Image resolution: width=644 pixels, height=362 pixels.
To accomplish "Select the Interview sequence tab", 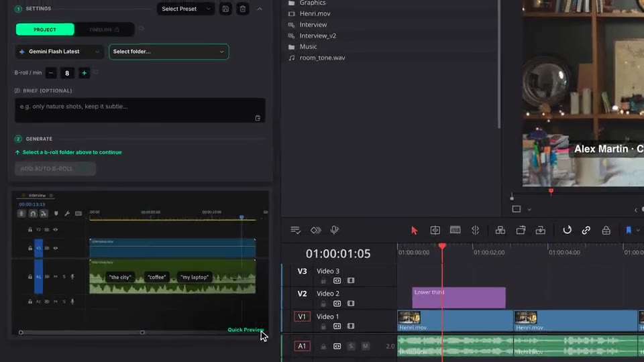I will tap(37, 195).
